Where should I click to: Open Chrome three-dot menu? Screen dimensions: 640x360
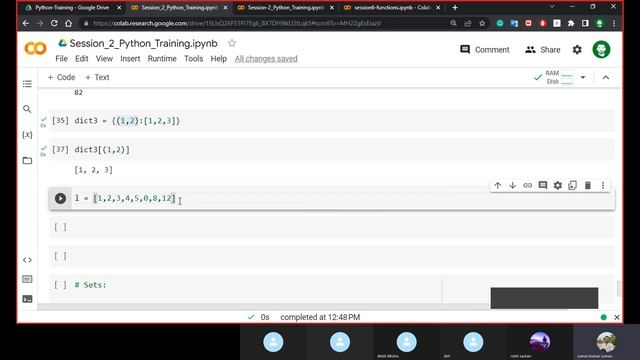click(614, 23)
